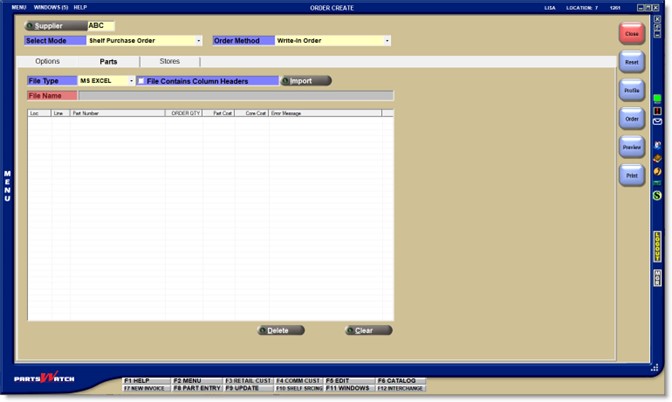Open the envelope mail icon in right sidebar
This screenshot has width=672, height=402.
click(657, 121)
